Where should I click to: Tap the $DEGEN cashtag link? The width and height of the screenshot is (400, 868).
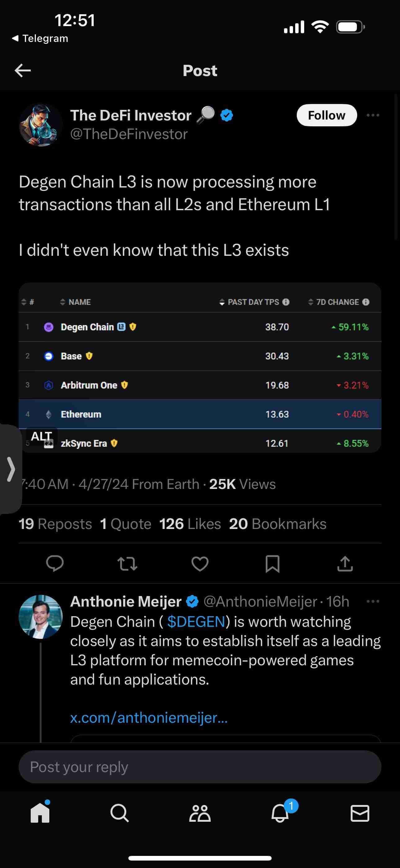pos(196,622)
